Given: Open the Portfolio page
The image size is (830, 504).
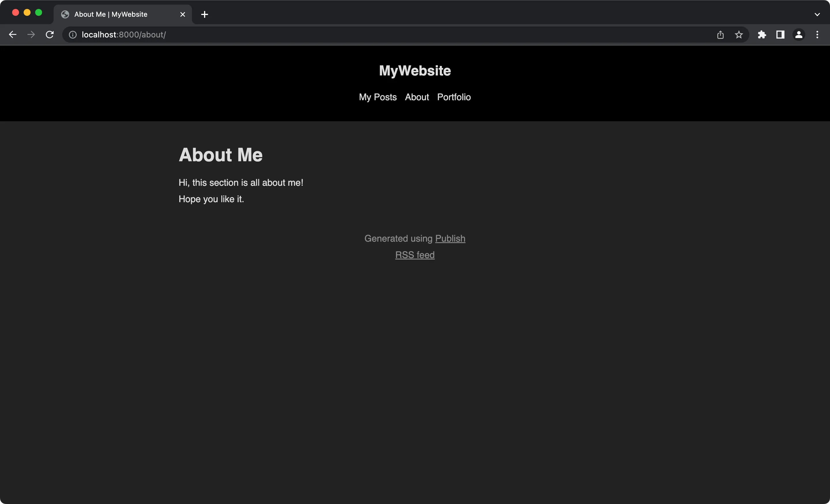Looking at the screenshot, I should [x=454, y=97].
